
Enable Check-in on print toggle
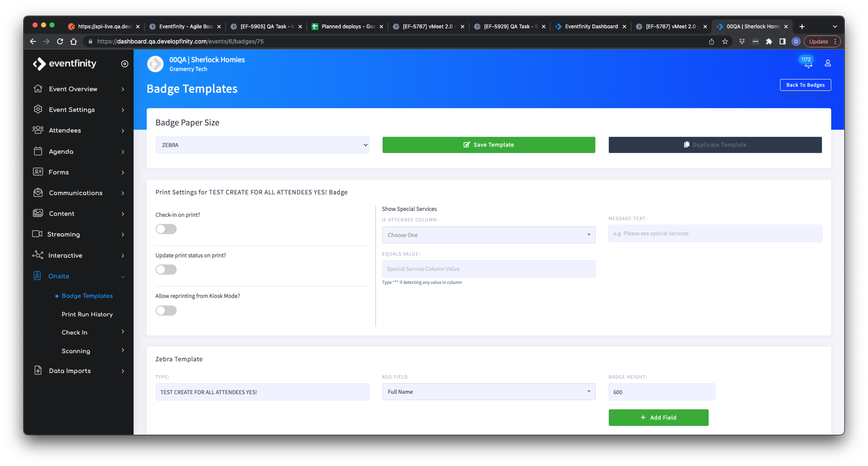(166, 229)
